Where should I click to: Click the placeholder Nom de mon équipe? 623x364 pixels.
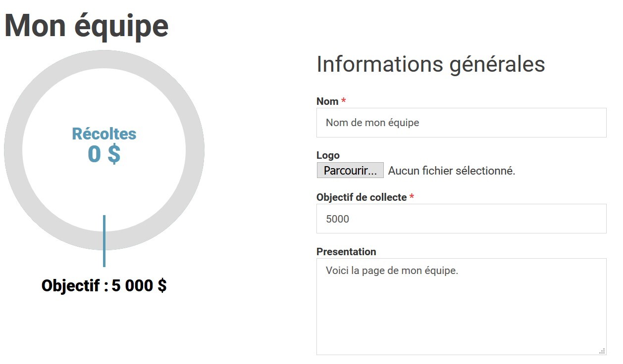372,122
